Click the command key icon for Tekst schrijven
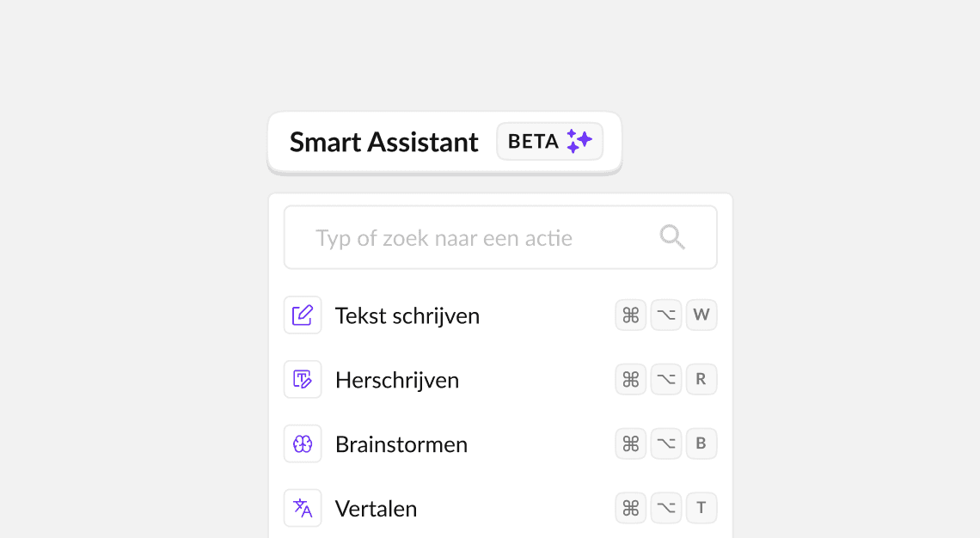 coord(631,315)
